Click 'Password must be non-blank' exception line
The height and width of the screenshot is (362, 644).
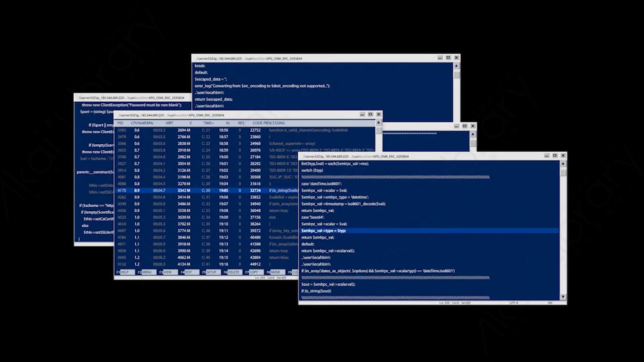[x=131, y=105]
